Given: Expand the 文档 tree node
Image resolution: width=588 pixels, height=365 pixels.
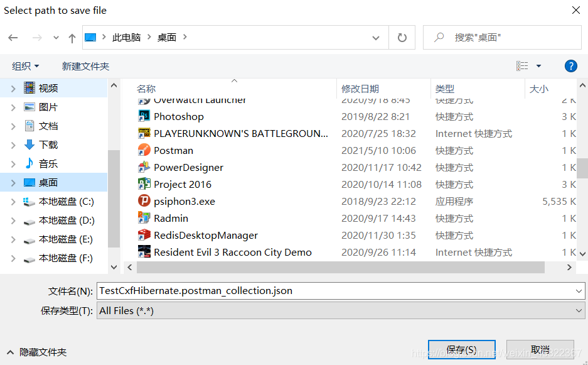Looking at the screenshot, I should click(13, 126).
